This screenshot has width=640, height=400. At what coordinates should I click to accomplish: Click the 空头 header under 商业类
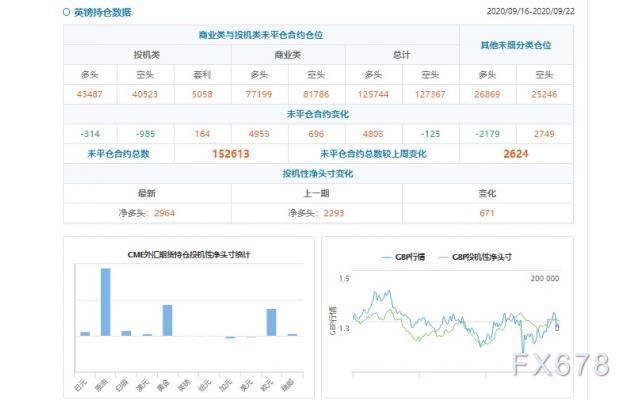point(316,75)
